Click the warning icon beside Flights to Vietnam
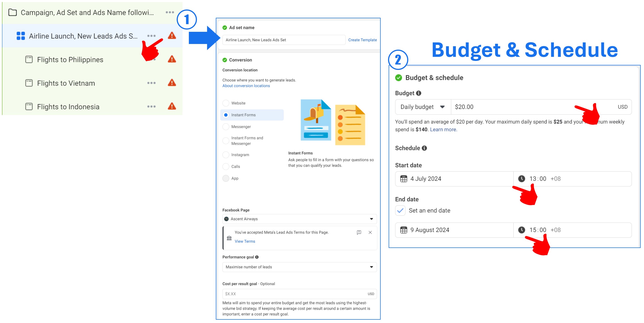Image resolution: width=644 pixels, height=323 pixels. click(x=172, y=83)
